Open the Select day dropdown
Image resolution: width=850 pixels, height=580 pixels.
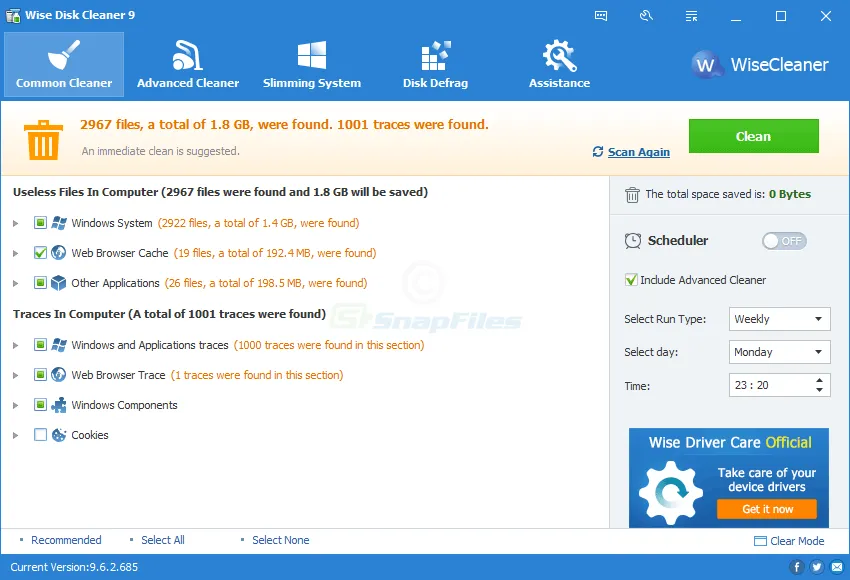coord(780,352)
